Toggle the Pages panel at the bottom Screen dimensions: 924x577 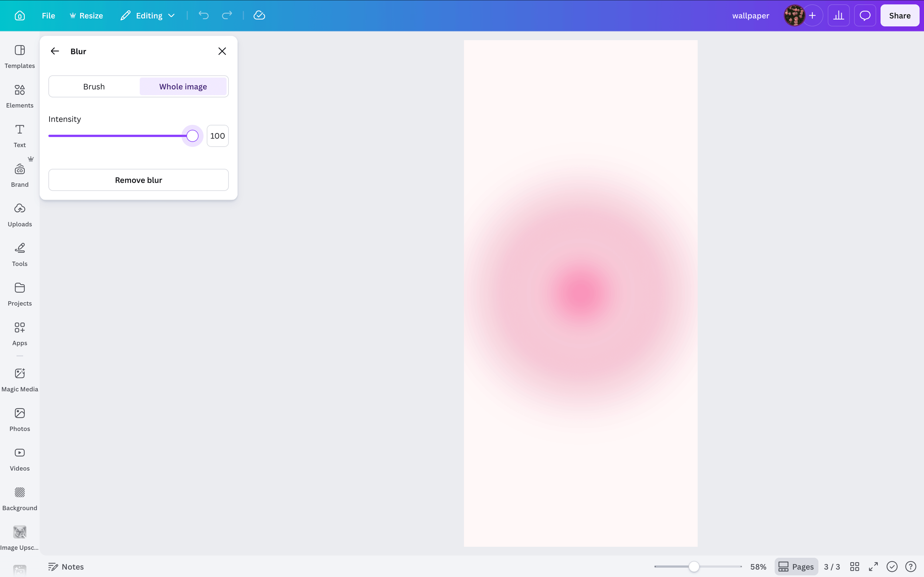point(796,567)
